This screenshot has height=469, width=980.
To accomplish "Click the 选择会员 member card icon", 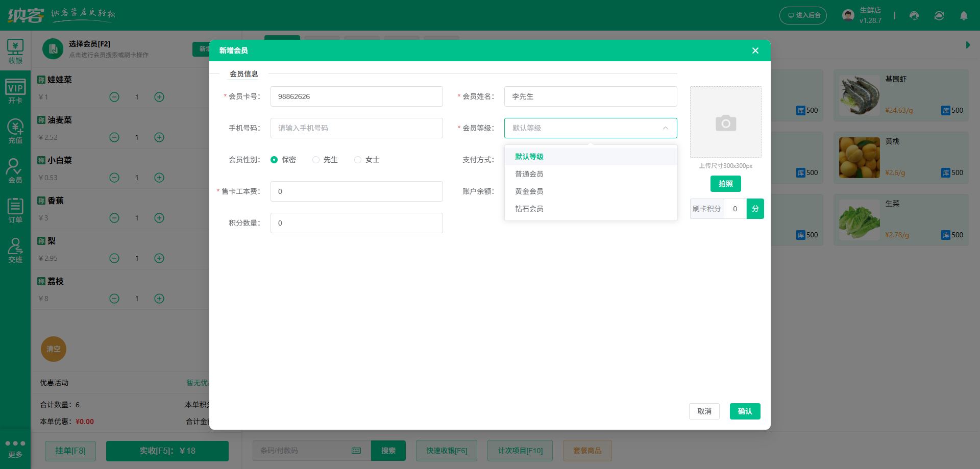I will (53, 49).
